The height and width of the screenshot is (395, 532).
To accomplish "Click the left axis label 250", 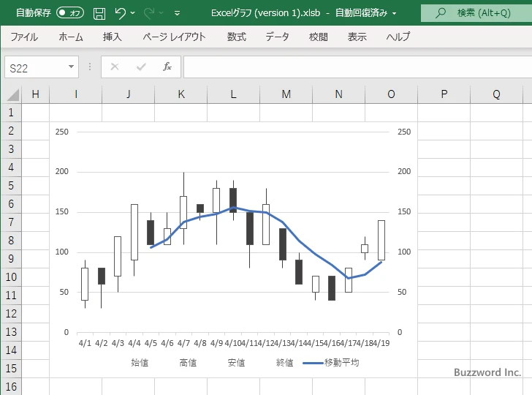I will 61,132.
